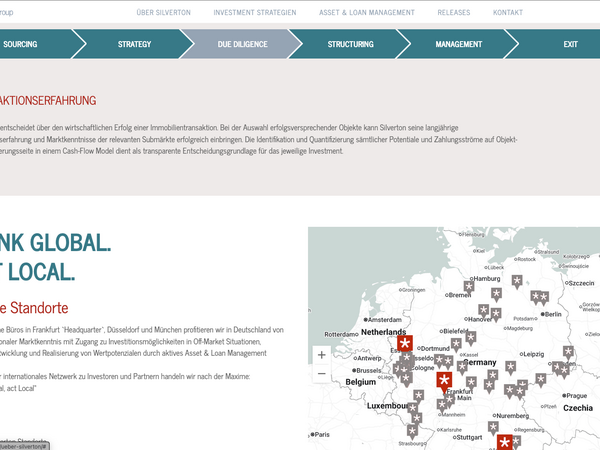This screenshot has height=450, width=600.
Task: Click the right gray marker northwest of Berlin
Action: tap(543, 298)
